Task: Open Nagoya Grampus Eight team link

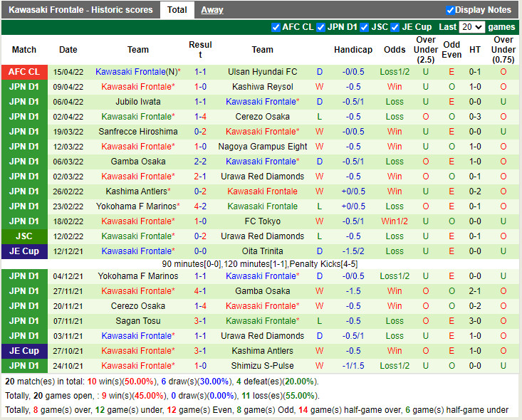Action: pos(263,147)
